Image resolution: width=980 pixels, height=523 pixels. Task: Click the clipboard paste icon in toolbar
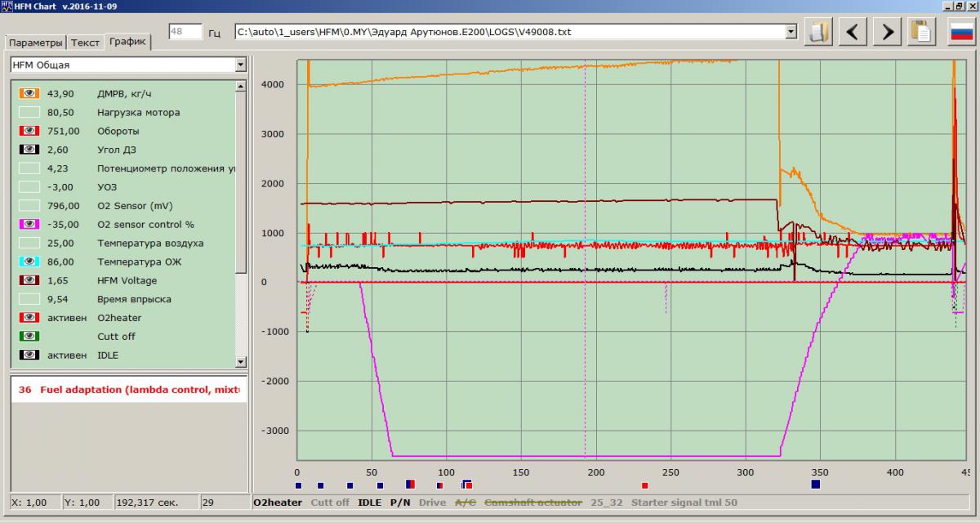tap(921, 32)
